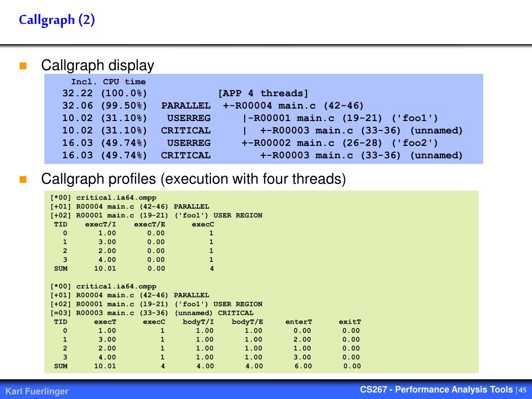Click the '32.06 (99.50%)' value
The height and width of the screenshot is (399, 532).
pos(104,105)
